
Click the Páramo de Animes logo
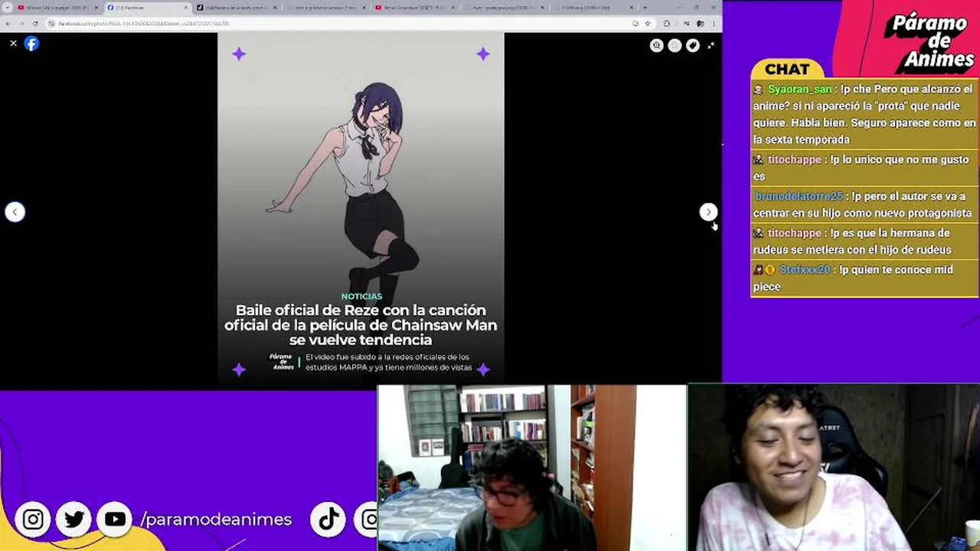(x=929, y=40)
